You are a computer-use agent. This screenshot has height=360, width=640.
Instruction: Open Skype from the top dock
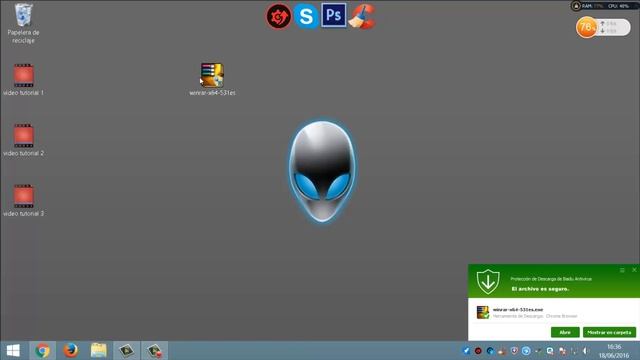pos(306,16)
